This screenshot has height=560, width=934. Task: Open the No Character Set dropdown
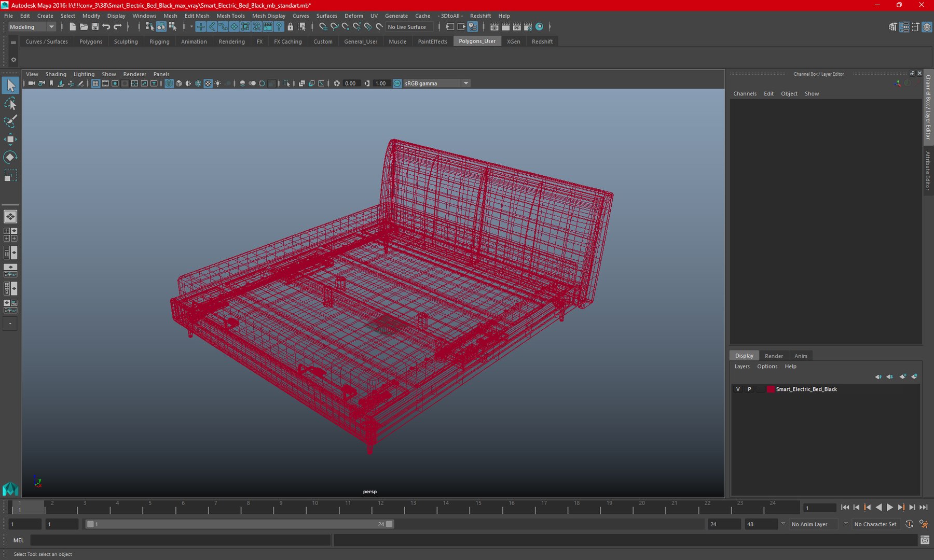click(875, 524)
